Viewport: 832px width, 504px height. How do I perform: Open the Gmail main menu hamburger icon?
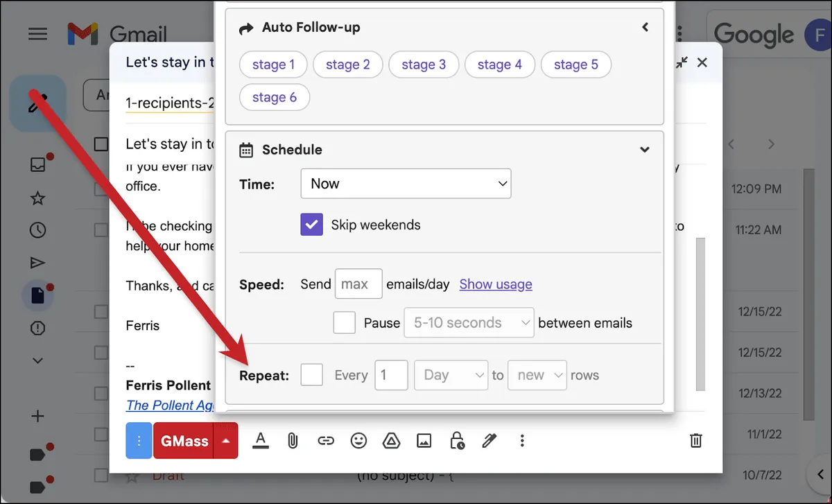38,34
